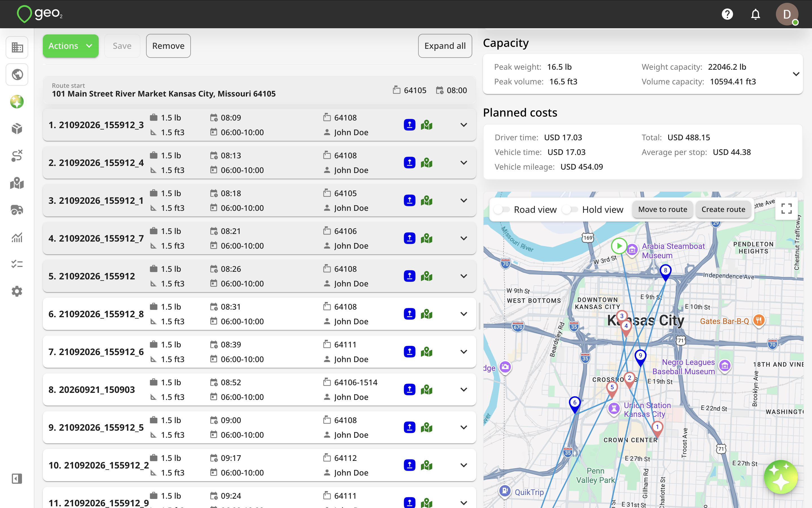Toggle the Road view switch
Screen dimensions: 812x508
tap(501, 210)
